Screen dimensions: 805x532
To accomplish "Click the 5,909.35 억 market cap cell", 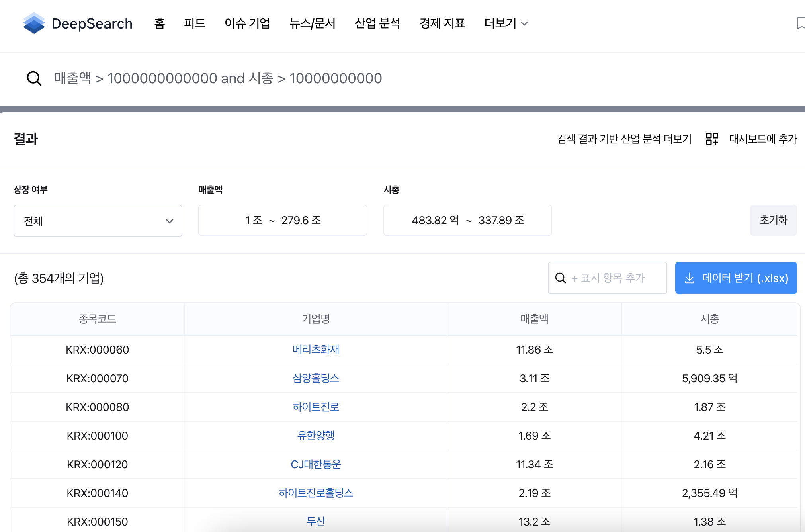I will click(709, 378).
